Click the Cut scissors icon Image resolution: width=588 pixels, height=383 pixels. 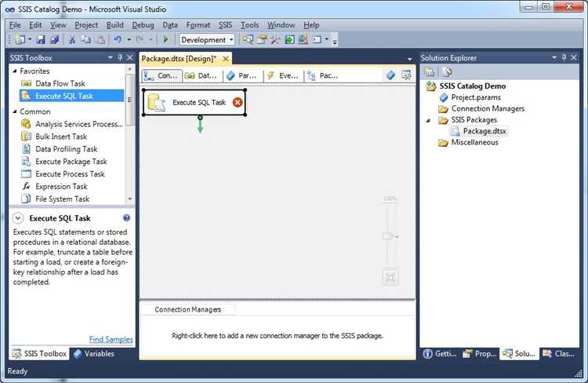(72, 39)
